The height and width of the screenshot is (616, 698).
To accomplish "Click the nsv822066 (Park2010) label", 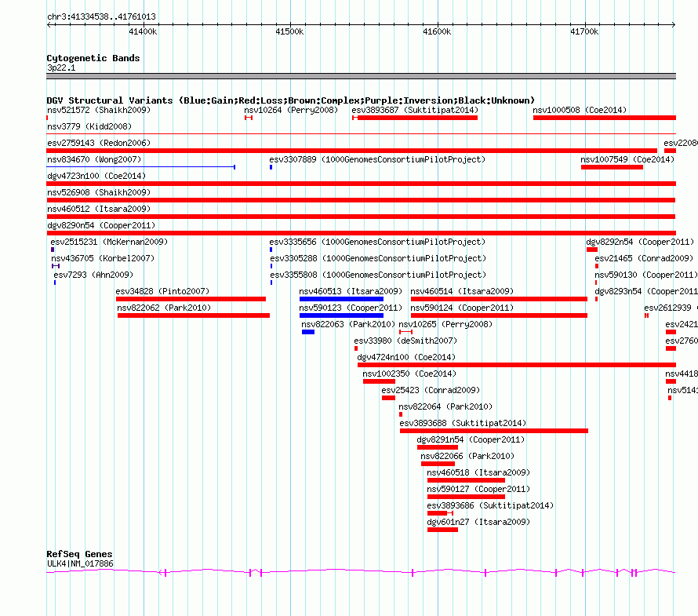I will coord(467,456).
